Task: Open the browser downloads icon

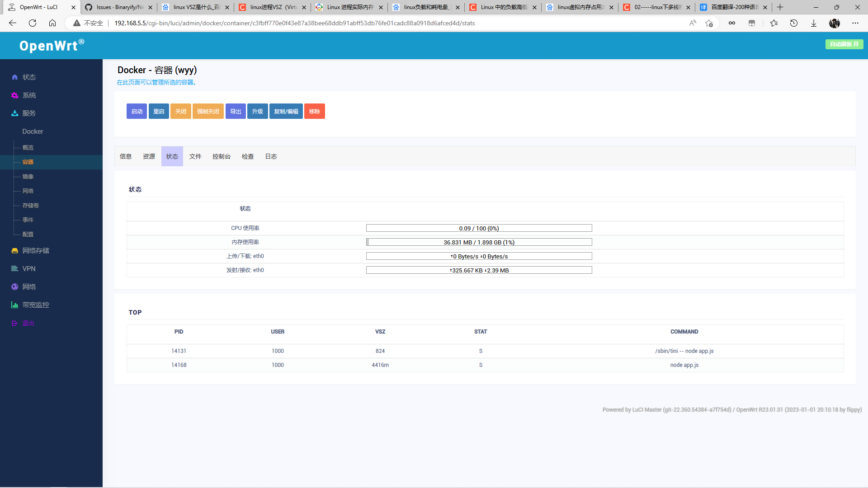Action: (814, 23)
